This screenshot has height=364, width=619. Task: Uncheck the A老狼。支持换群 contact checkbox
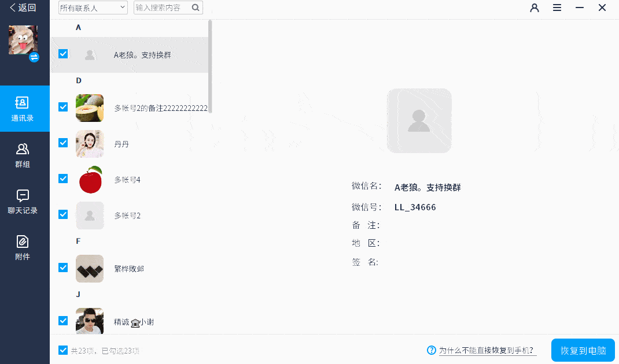pyautogui.click(x=63, y=54)
